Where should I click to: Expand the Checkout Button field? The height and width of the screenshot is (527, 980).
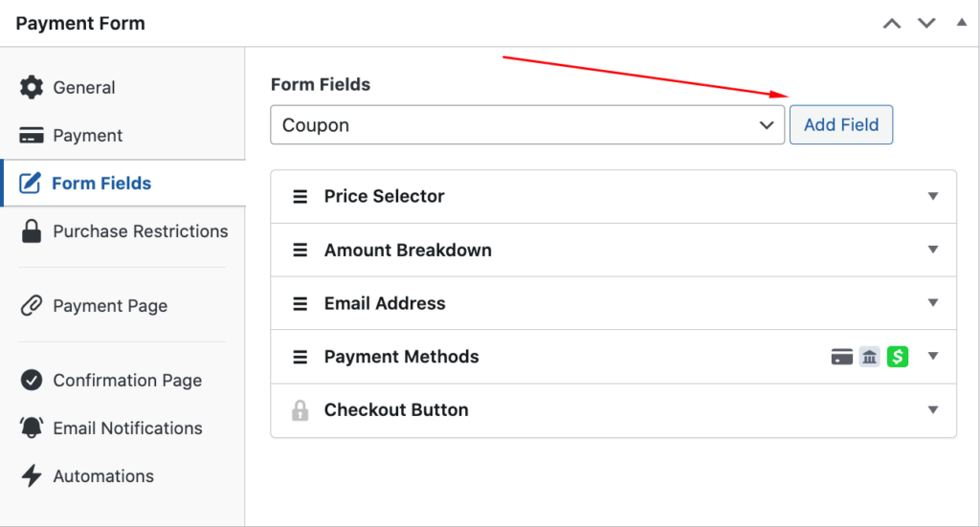[933, 410]
